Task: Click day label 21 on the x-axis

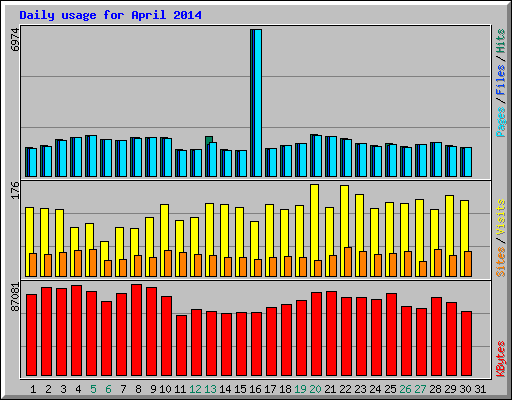Action: coord(330,389)
